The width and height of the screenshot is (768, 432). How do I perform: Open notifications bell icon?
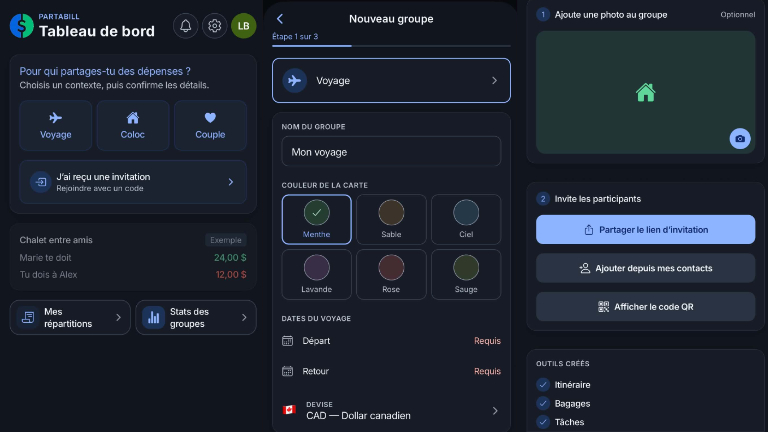pyautogui.click(x=185, y=25)
